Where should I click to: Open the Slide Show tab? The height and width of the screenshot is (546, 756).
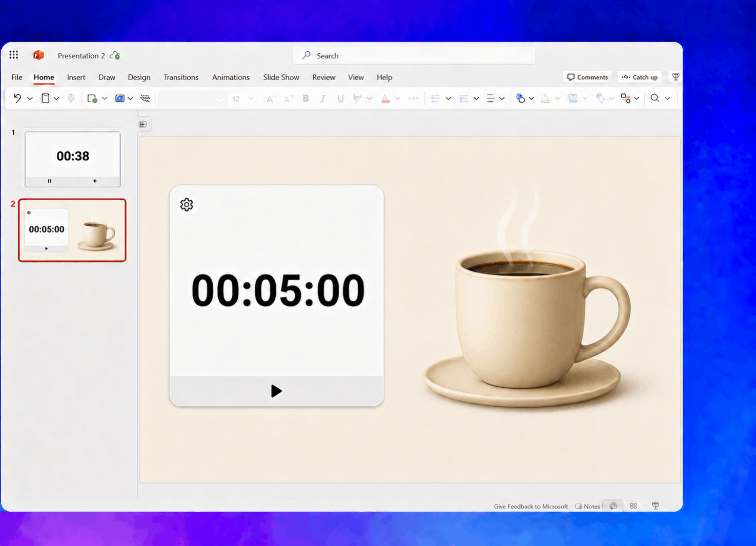click(281, 77)
